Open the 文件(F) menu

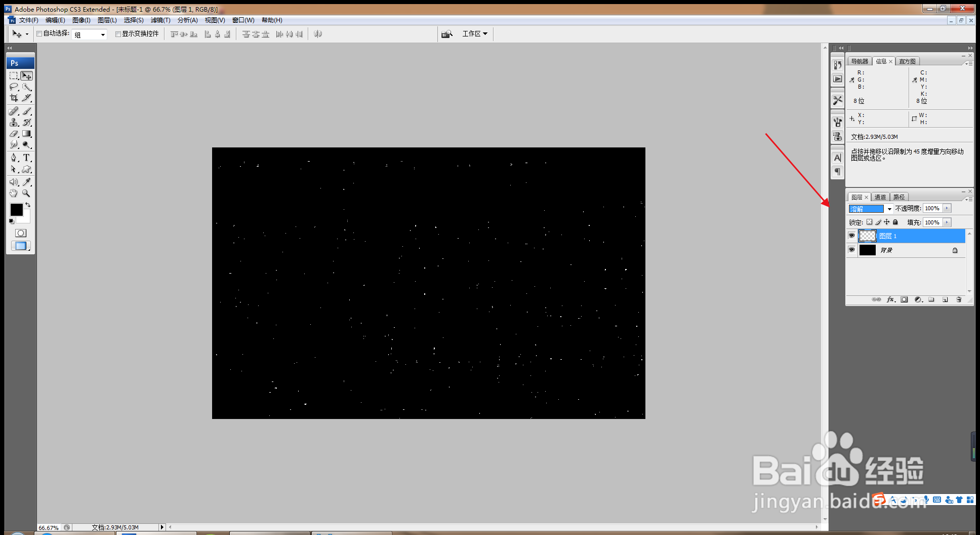[x=28, y=20]
